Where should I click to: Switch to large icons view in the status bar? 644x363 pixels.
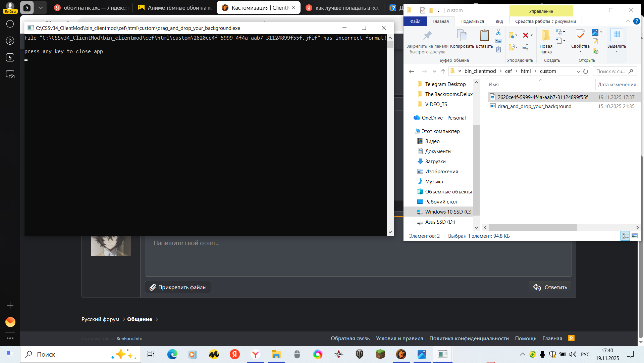635,236
